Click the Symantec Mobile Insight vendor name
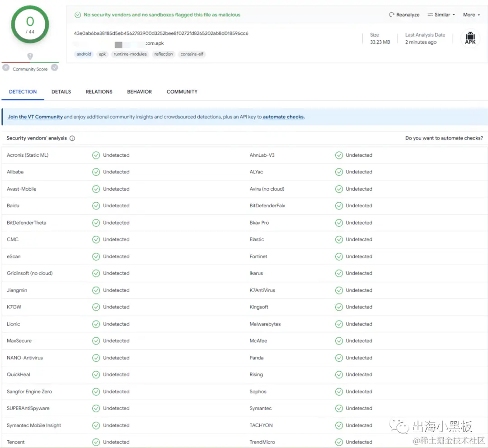 pyautogui.click(x=34, y=425)
